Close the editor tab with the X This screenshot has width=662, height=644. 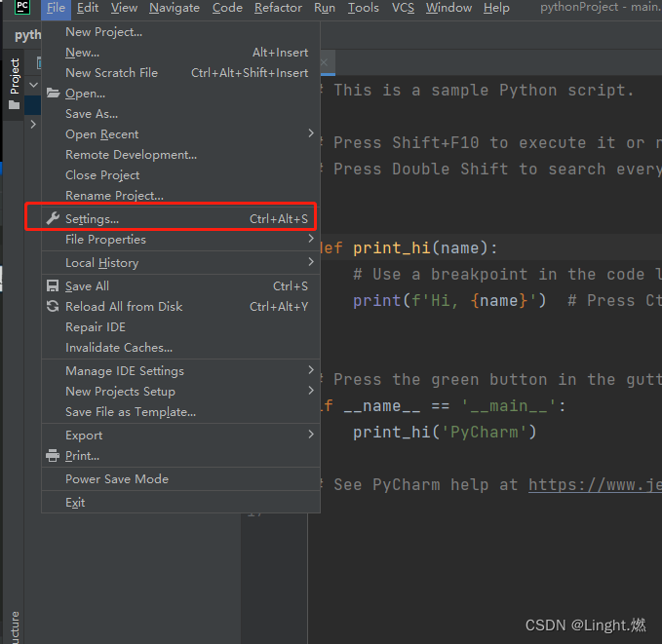click(x=325, y=62)
